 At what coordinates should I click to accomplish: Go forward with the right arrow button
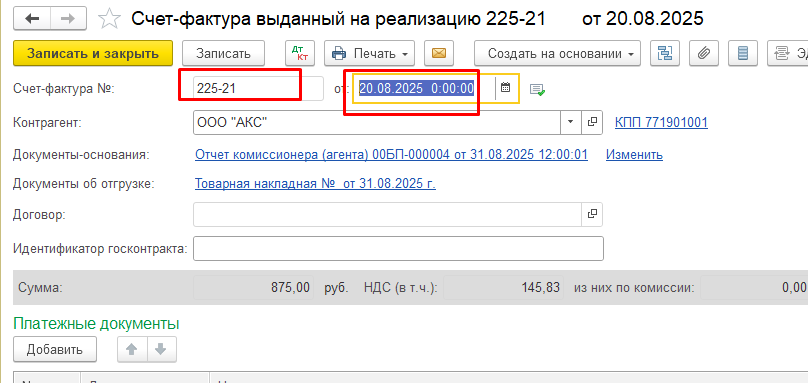[x=69, y=19]
